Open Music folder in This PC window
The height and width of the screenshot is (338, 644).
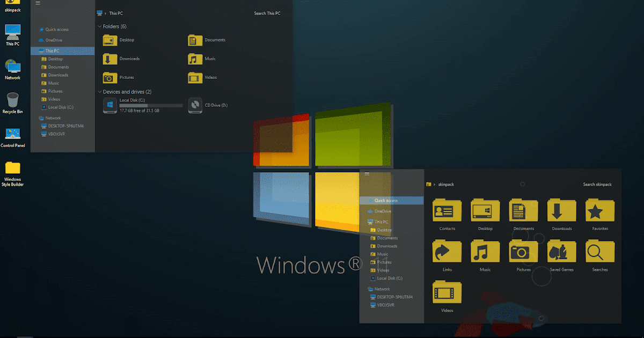[x=196, y=58]
